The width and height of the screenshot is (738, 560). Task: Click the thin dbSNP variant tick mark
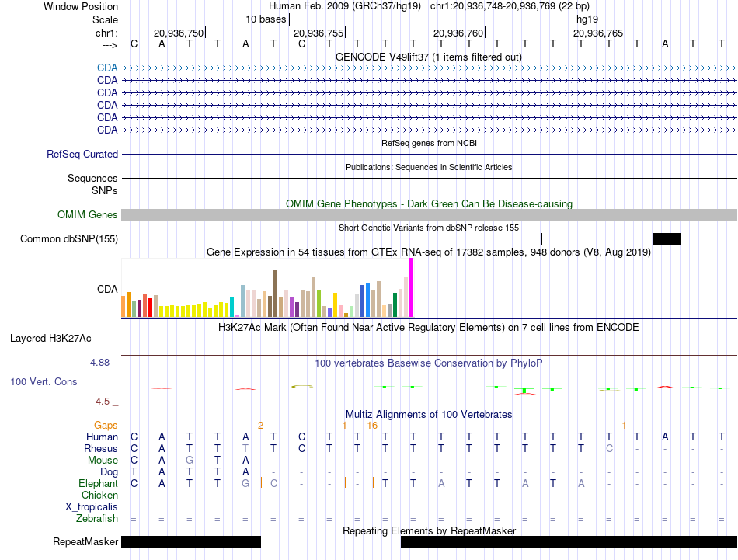(541, 238)
